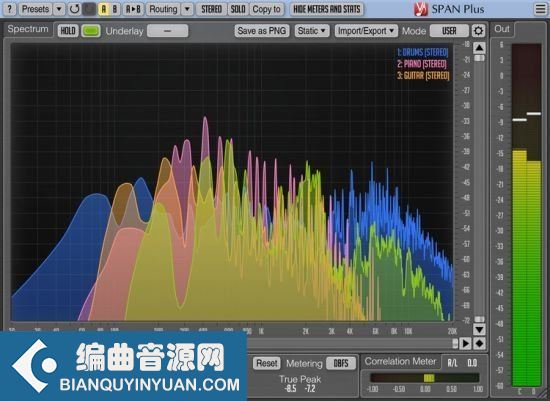Click the undo circular arrow icon
Viewport: 550px width, 401px height.
[74, 9]
